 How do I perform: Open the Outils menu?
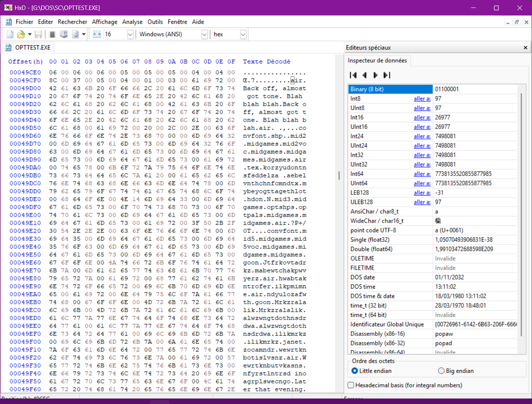pos(155,22)
